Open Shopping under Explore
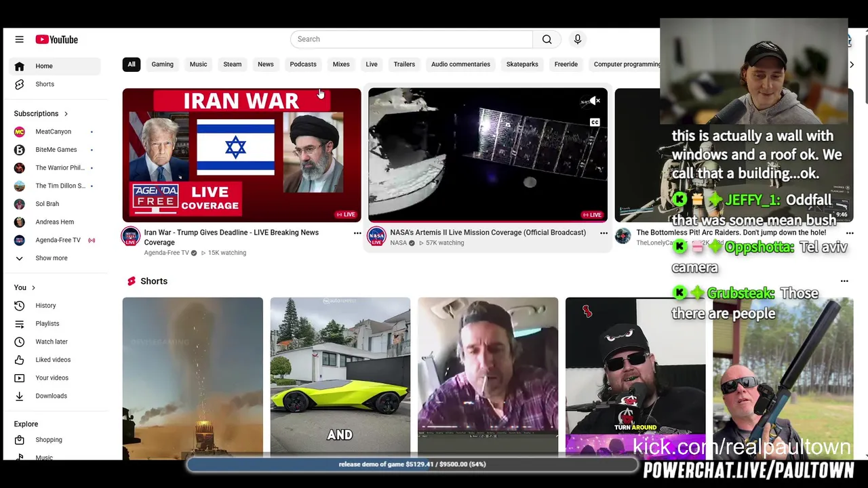 click(x=56, y=440)
